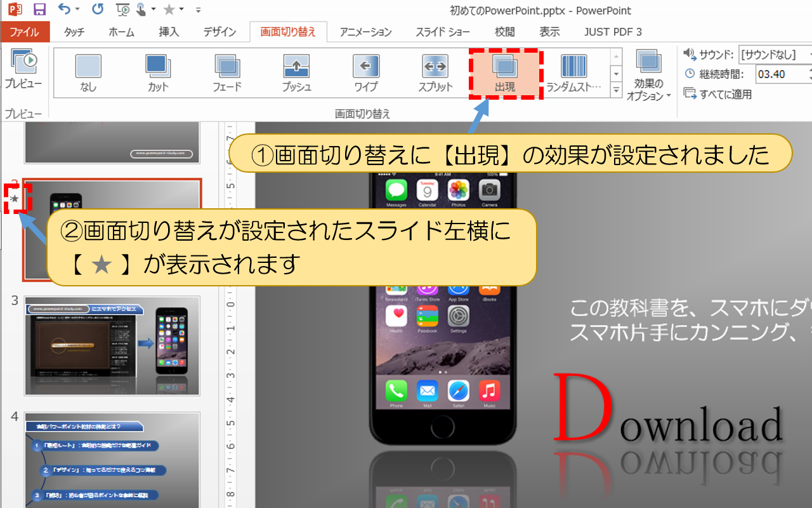812x508 pixels.
Task: Open the Undo history dropdown arrow
Action: tap(77, 10)
